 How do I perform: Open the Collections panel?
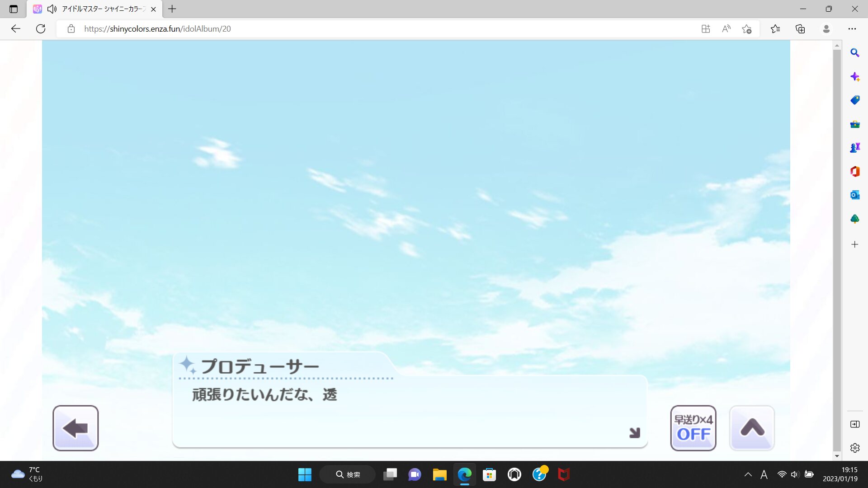pyautogui.click(x=800, y=29)
